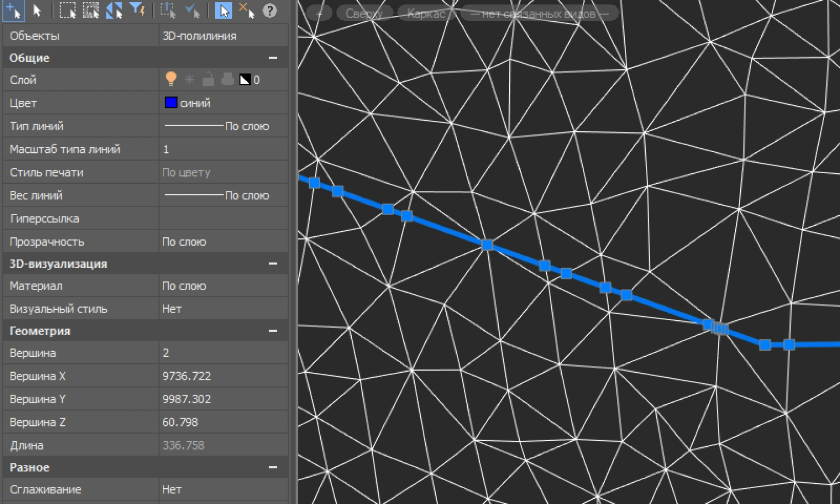
Task: Click the orange X deselect cursor icon
Action: 246,10
